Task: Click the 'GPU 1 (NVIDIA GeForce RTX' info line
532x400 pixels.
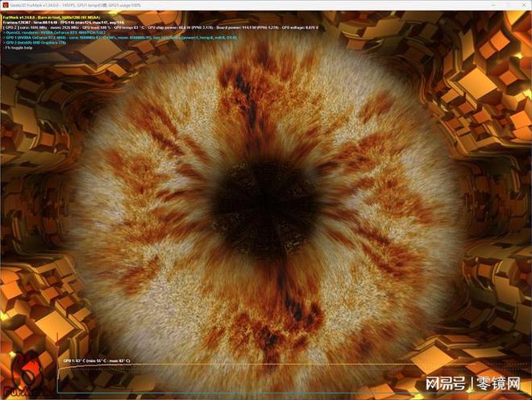Action: (x=120, y=38)
